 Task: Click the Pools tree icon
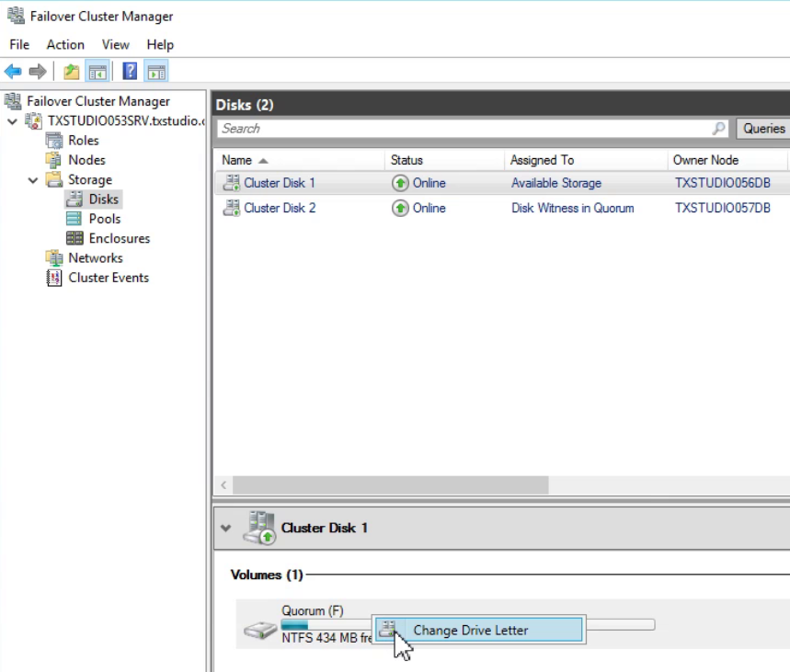(74, 219)
